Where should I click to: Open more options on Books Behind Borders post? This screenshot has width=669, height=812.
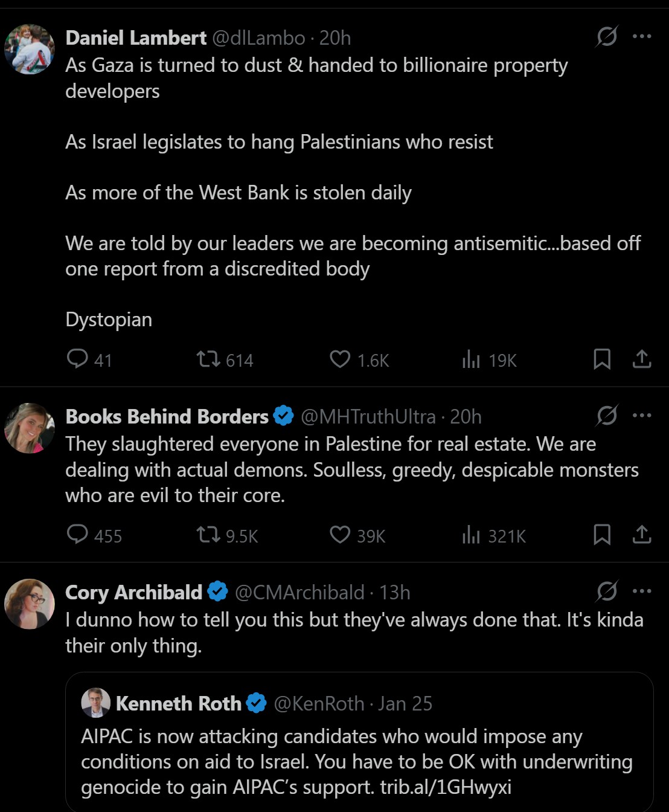[641, 416]
